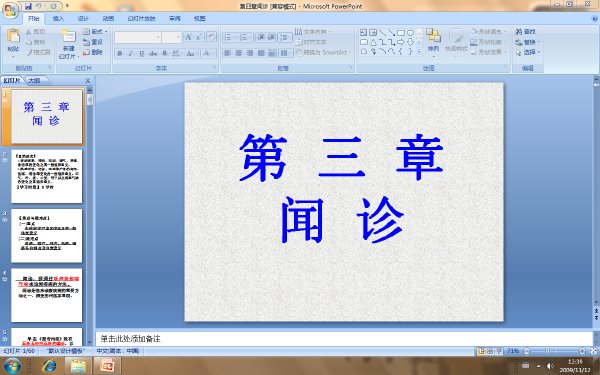Reset slide with the 重设 button
The image size is (600, 375).
(x=93, y=42)
